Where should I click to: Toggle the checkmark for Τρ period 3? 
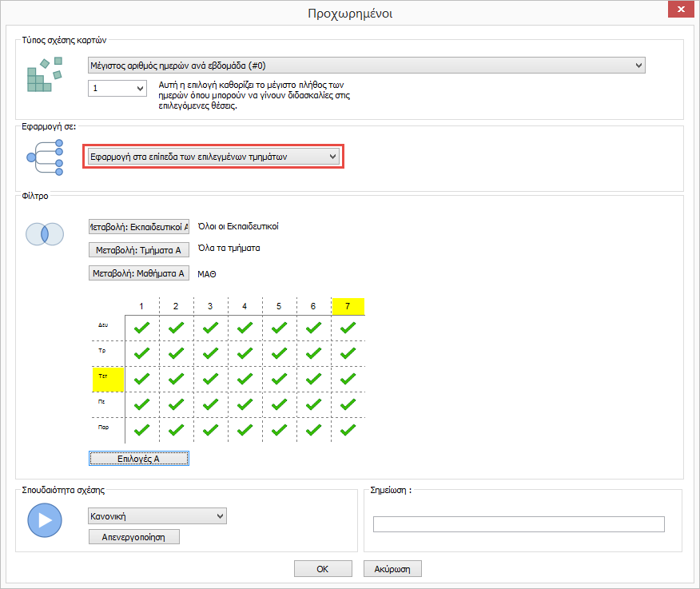coord(211,352)
